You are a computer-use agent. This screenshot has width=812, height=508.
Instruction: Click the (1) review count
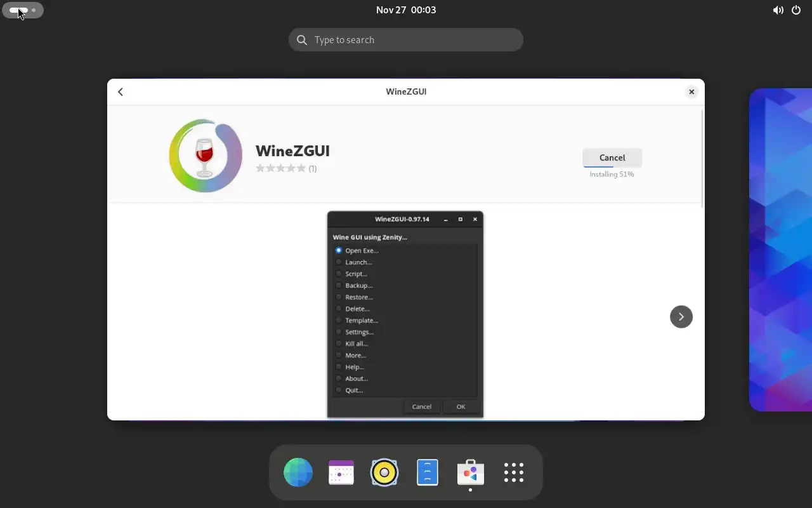313,168
